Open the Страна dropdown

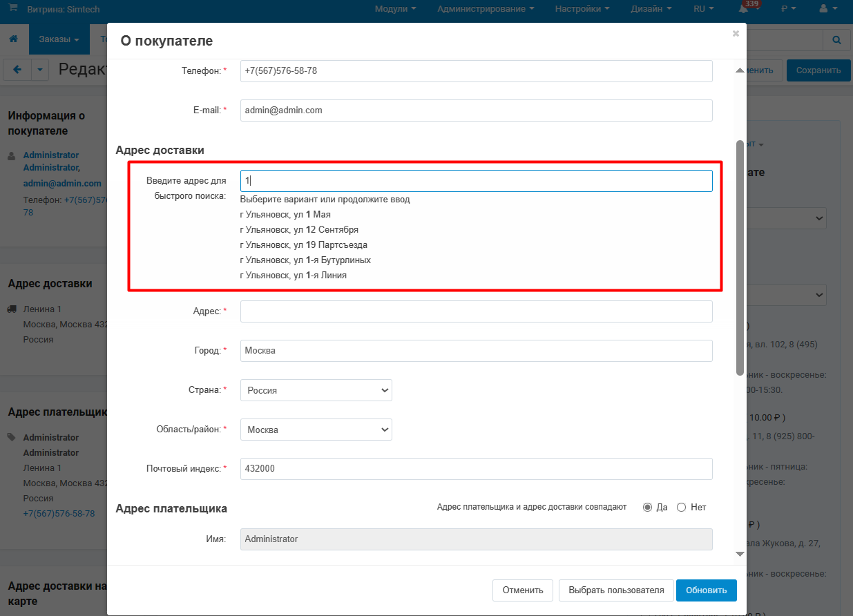click(x=316, y=390)
